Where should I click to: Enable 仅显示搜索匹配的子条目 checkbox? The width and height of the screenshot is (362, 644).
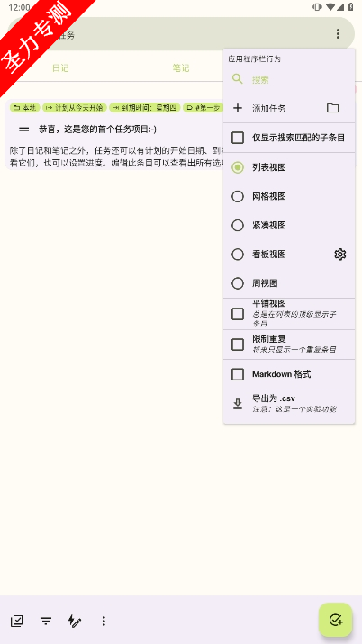coord(238,138)
